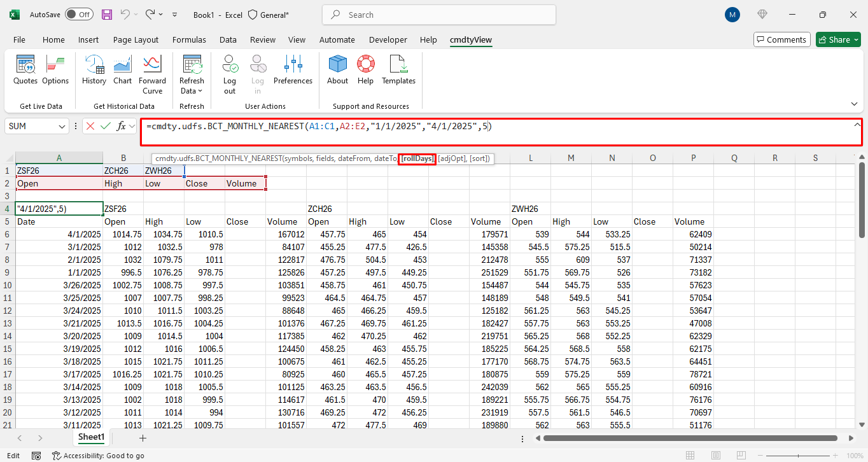Click the 100% zoom level
This screenshot has width=868, height=462.
tap(855, 456)
